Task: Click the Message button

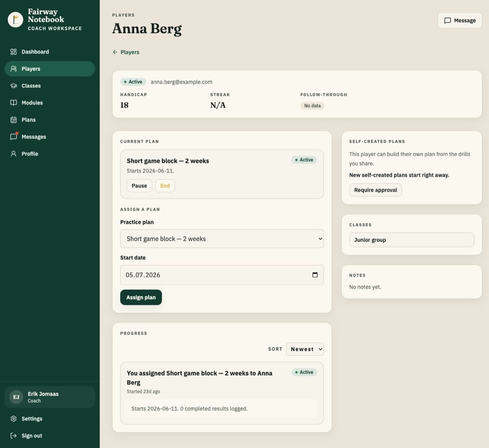Action: pos(460,20)
